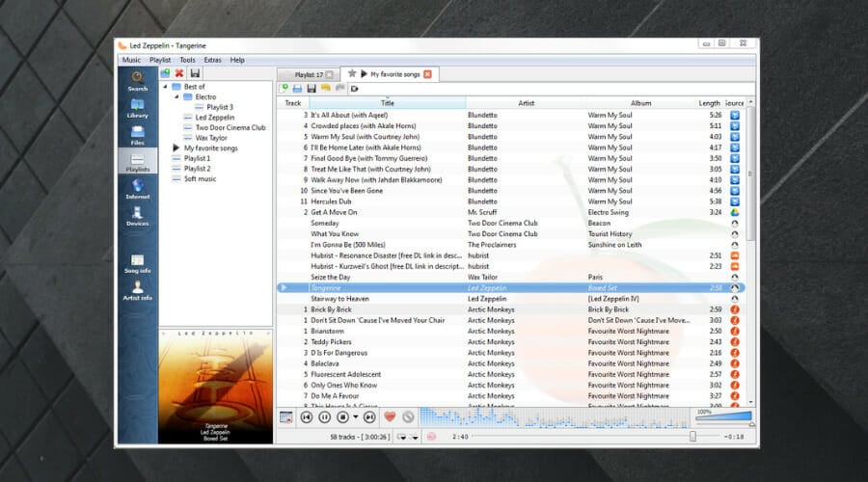The width and height of the screenshot is (868, 482).
Task: Click the red X delete playlist icon
Action: point(179,73)
